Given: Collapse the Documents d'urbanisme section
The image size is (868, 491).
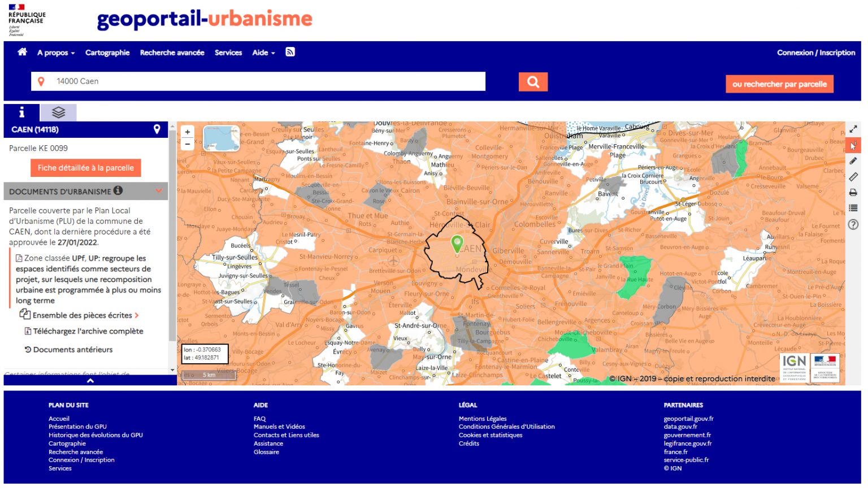Looking at the screenshot, I should coord(159,191).
